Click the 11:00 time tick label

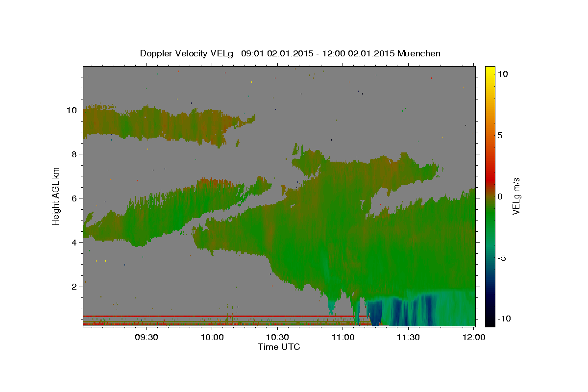pos(343,337)
